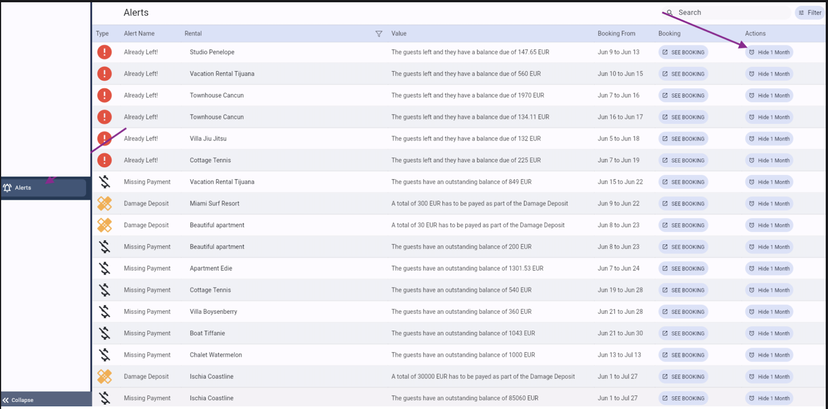Hide Ischia Coastline 85060 EUR alert for 1 month
The image size is (828, 409).
[x=769, y=398]
